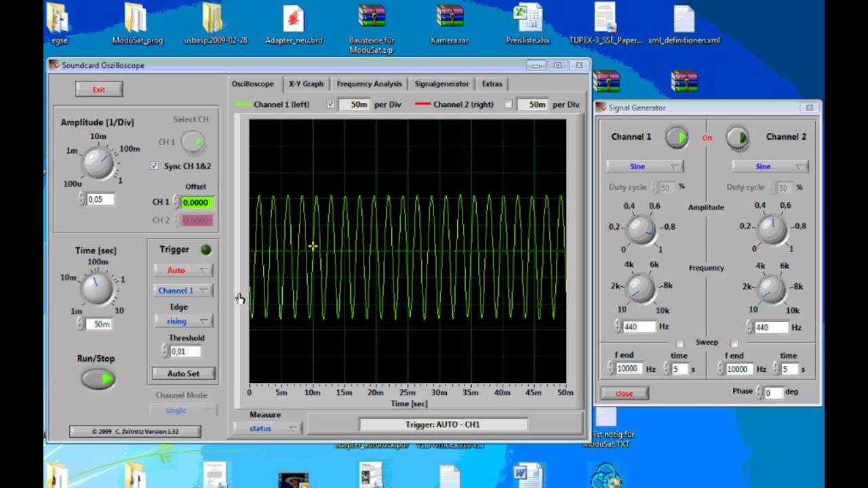Screen dimensions: 868x488
Task: Toggle Channel 2 generator power knob
Action: [x=737, y=138]
